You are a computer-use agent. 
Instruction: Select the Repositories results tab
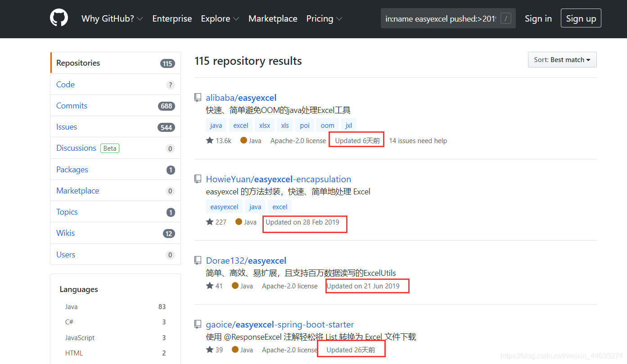pyautogui.click(x=115, y=63)
